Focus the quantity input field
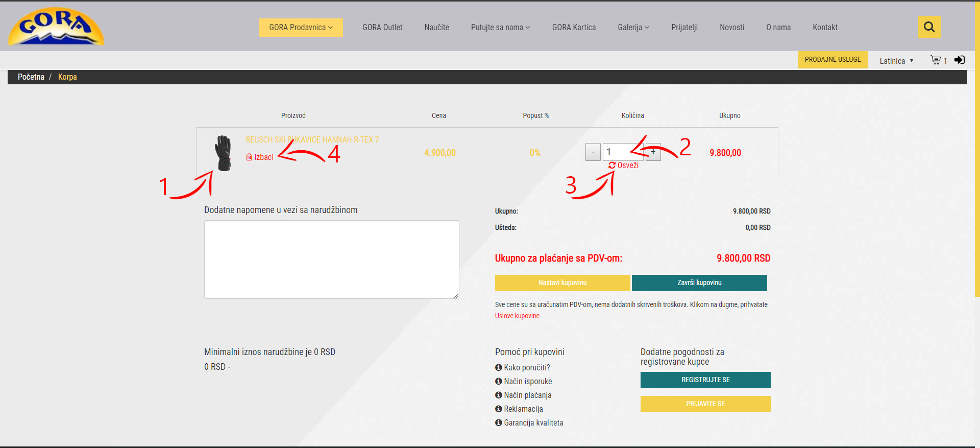Image resolution: width=980 pixels, height=448 pixels. [x=623, y=152]
